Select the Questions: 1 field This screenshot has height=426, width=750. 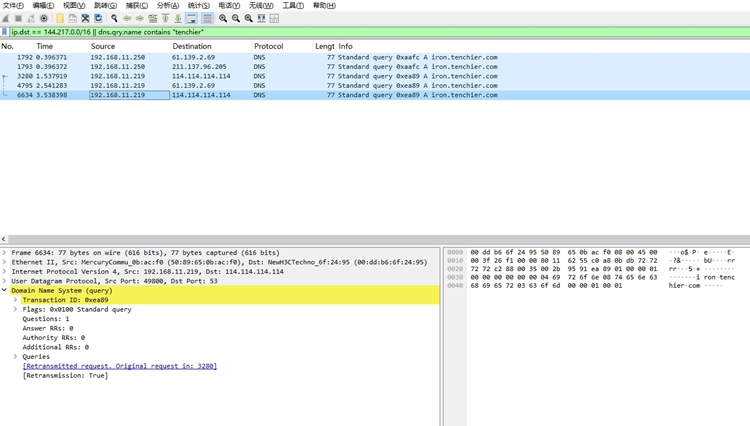pyautogui.click(x=45, y=319)
